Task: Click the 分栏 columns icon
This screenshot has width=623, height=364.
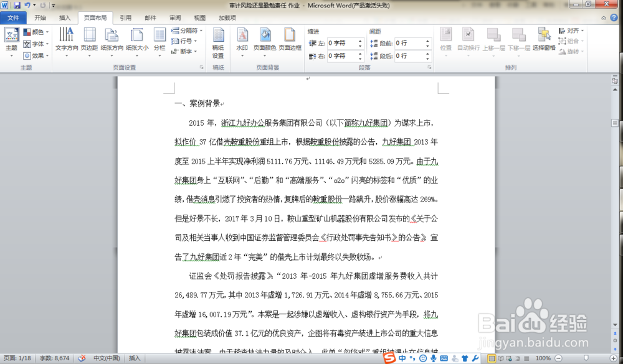Action: (159, 35)
